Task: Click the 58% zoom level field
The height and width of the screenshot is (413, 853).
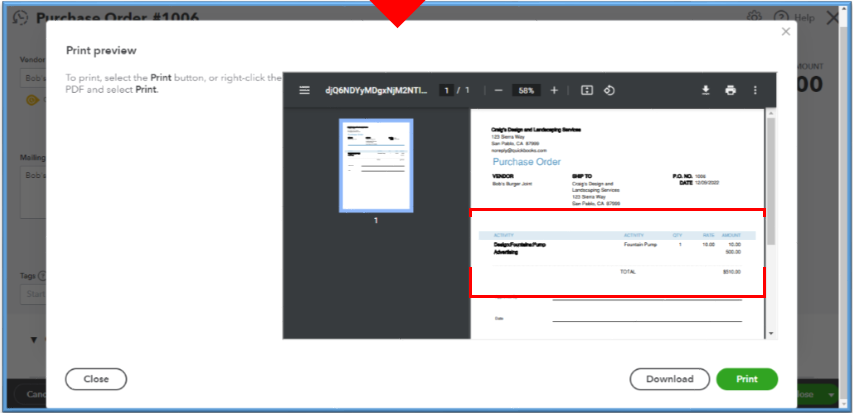Action: point(526,90)
